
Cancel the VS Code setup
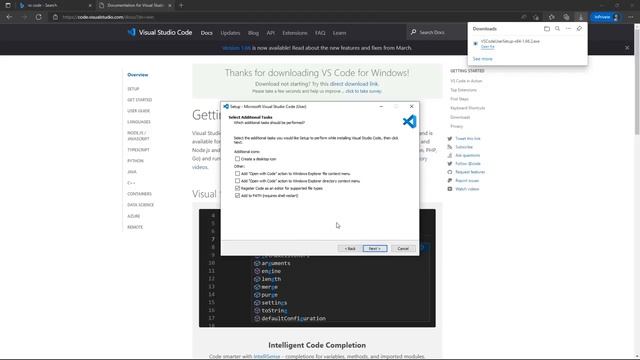pos(403,249)
